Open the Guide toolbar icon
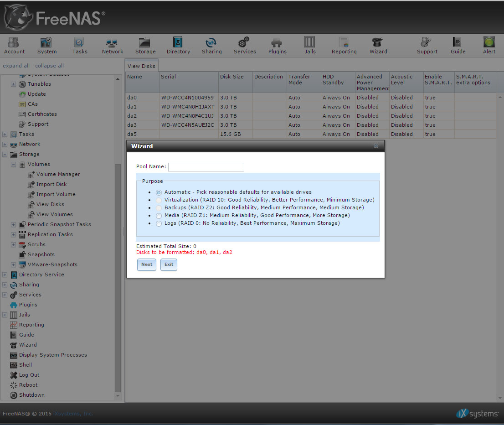 [x=458, y=45]
